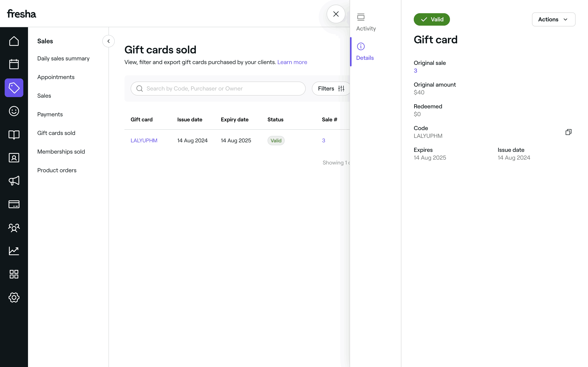
Task: Collapse the Sales side menu chevron
Action: click(x=108, y=41)
